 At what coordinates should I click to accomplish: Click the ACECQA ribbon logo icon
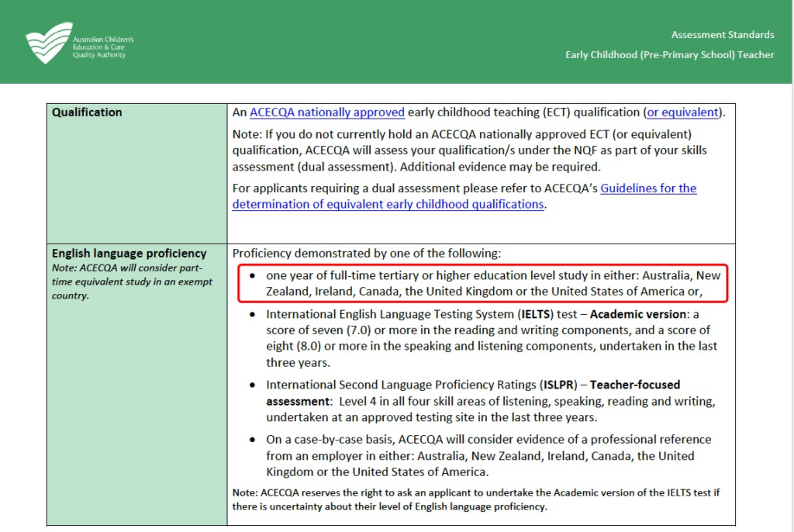click(x=49, y=43)
